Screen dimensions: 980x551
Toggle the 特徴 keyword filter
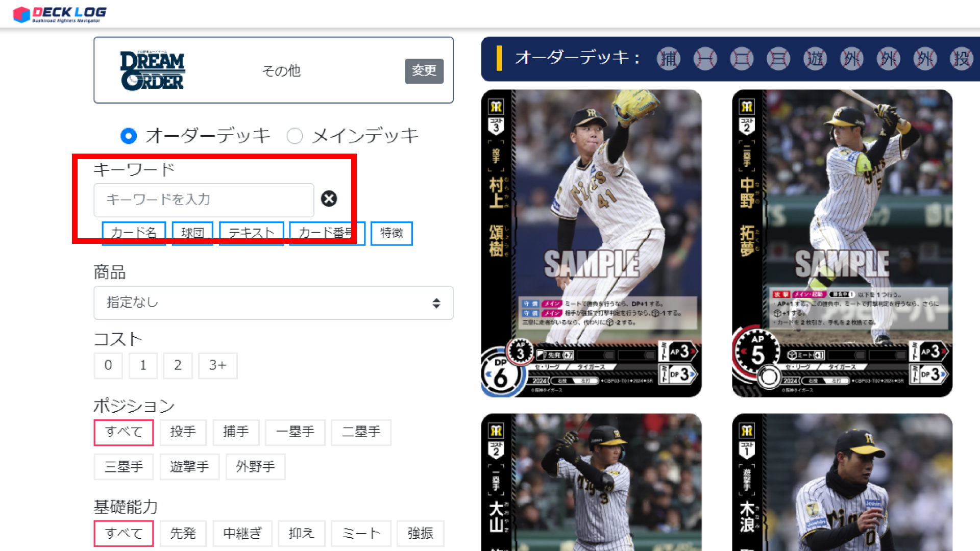pos(391,233)
